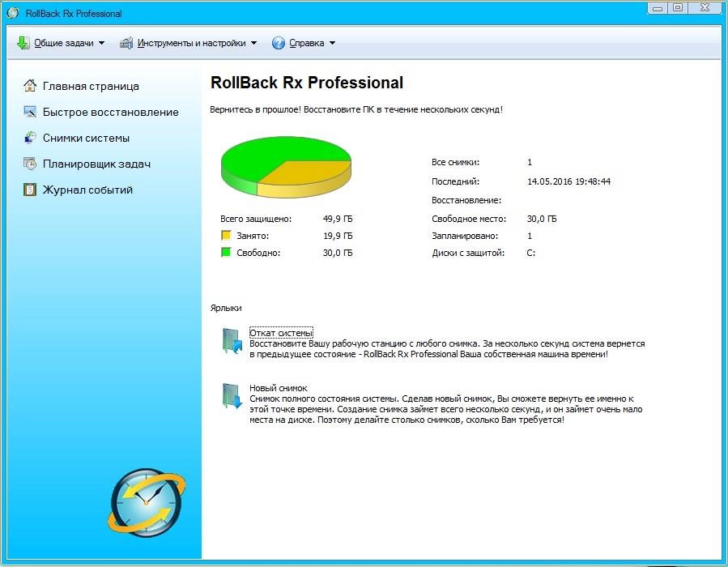Open Планировщик задач page
This screenshot has height=567, width=728.
coord(96,164)
